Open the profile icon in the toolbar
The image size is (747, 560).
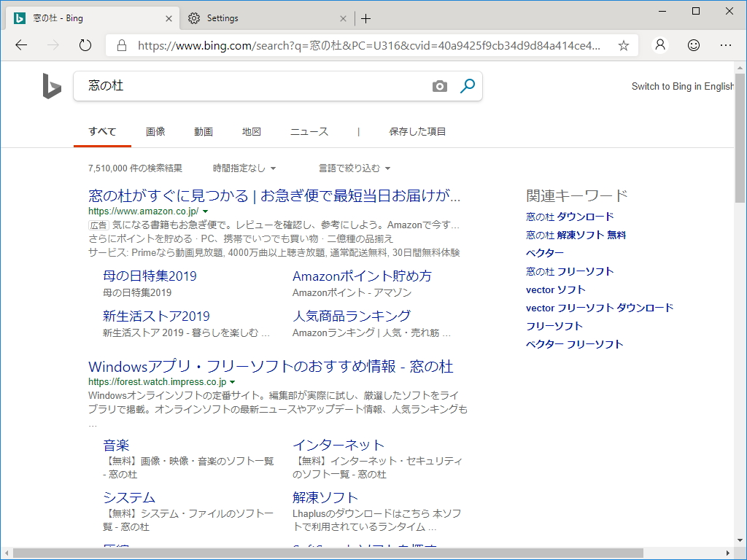tap(659, 44)
